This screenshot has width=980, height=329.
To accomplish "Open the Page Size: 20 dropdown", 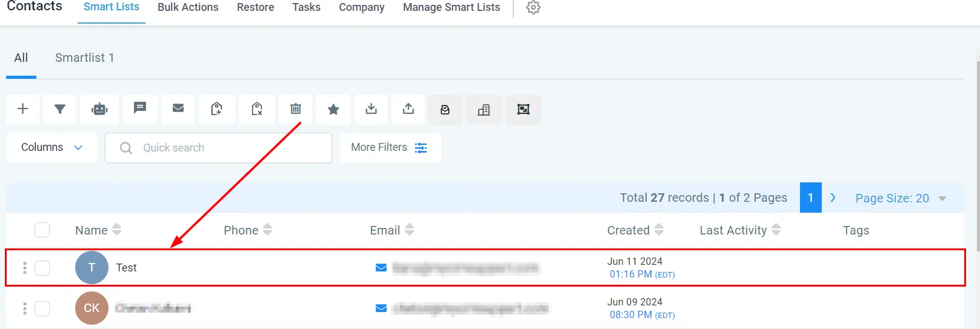I will click(901, 198).
